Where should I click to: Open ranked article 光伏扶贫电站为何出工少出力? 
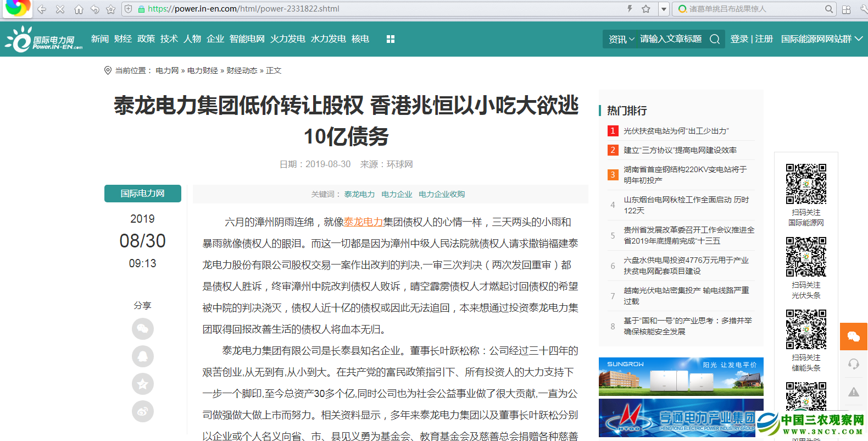coord(676,131)
